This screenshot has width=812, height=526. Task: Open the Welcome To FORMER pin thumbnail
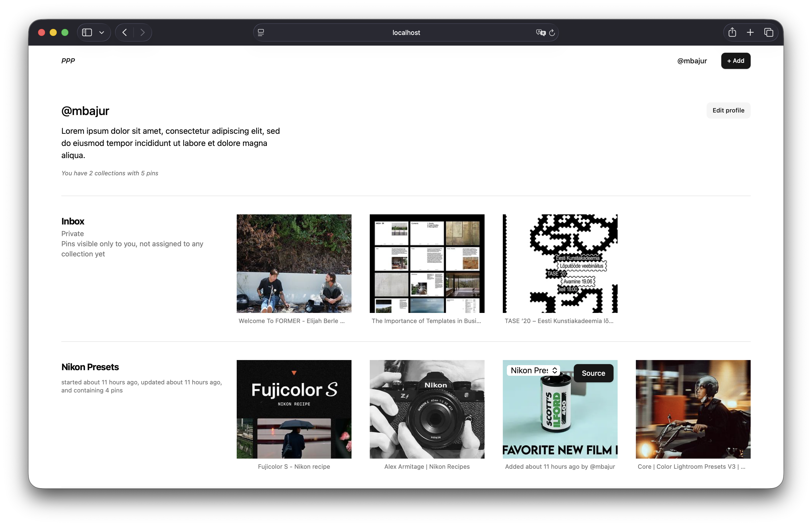pos(294,264)
